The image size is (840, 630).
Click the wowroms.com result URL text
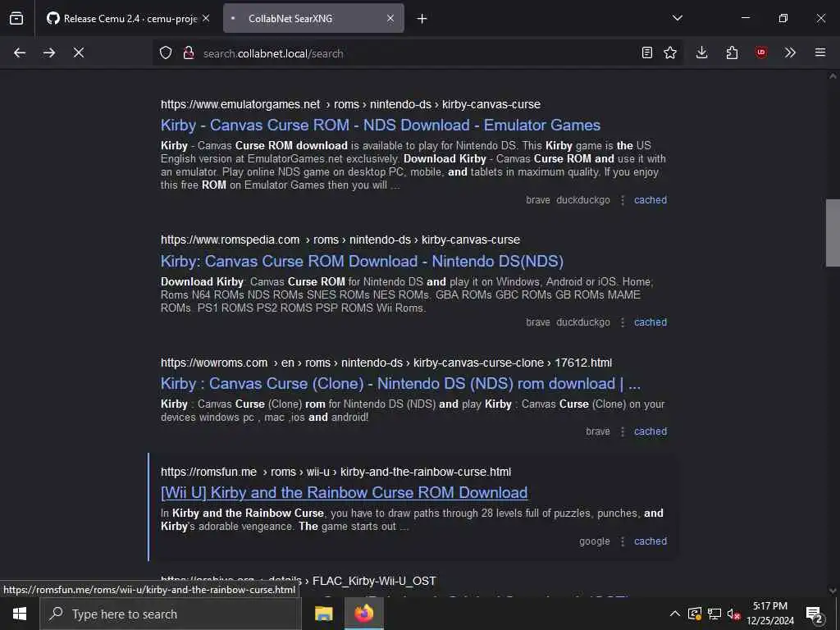click(x=386, y=363)
